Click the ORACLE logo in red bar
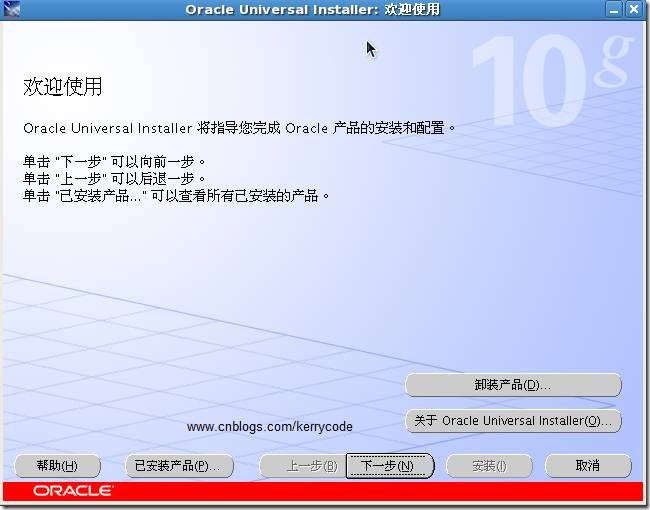Image resolution: width=650 pixels, height=510 pixels. 73,491
